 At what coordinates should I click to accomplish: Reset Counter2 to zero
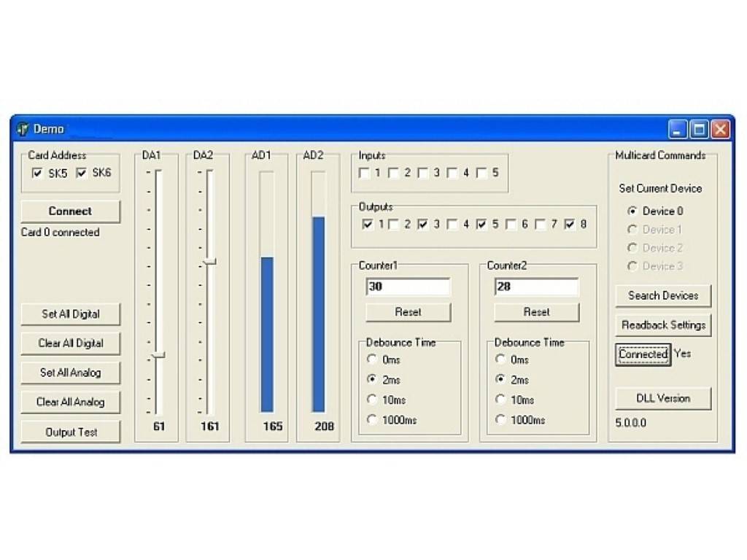(536, 312)
